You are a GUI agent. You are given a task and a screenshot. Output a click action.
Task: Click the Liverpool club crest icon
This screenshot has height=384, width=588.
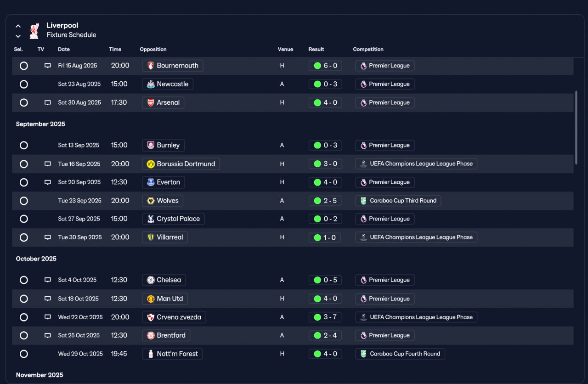(34, 31)
